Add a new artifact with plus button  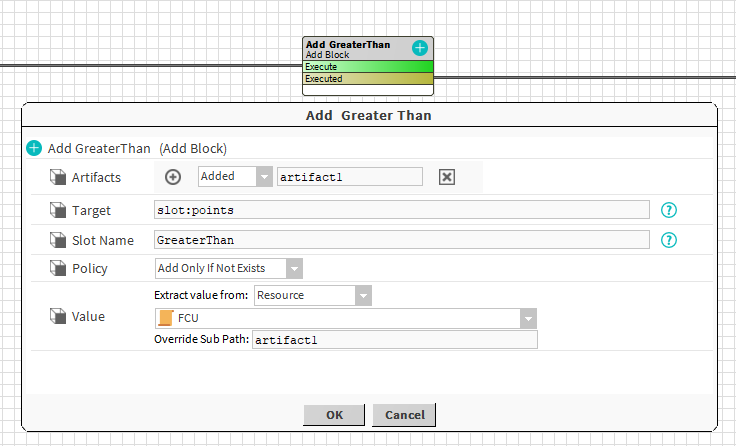pos(173,177)
